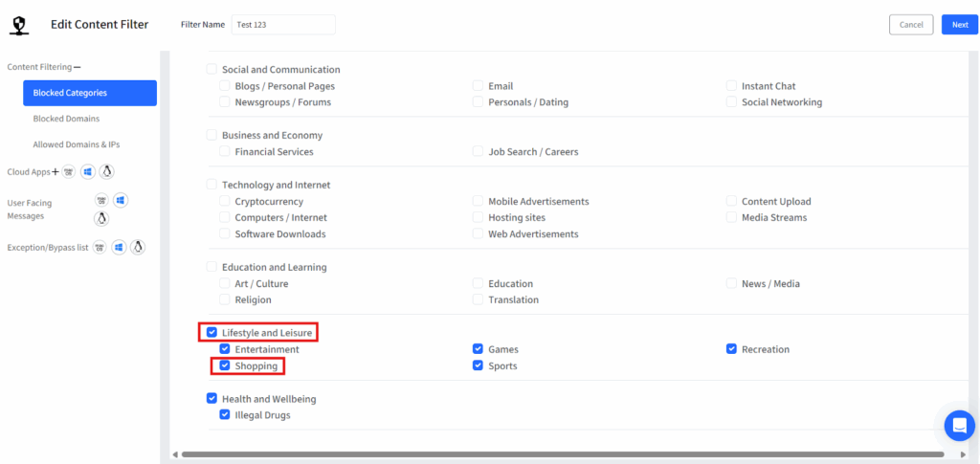Open the Allowed Domains & IPs tab
The image size is (980, 464).
click(77, 144)
